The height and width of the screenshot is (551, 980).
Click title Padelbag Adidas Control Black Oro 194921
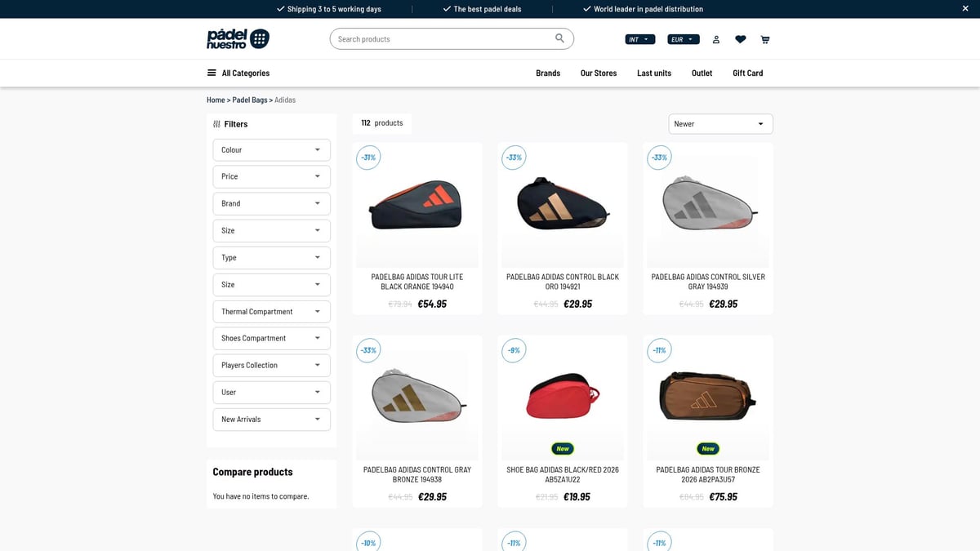pos(563,282)
